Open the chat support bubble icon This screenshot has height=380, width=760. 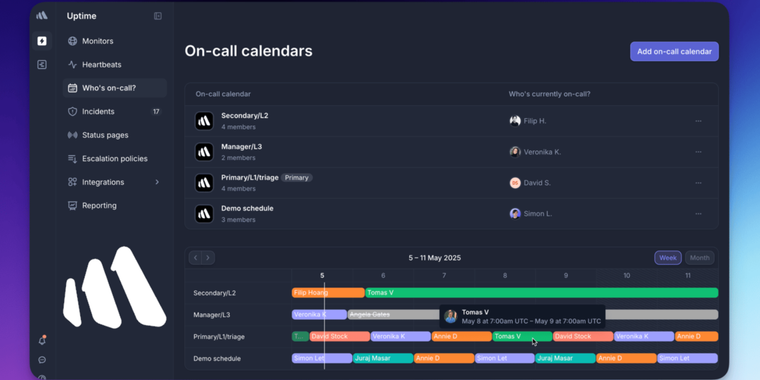42,360
